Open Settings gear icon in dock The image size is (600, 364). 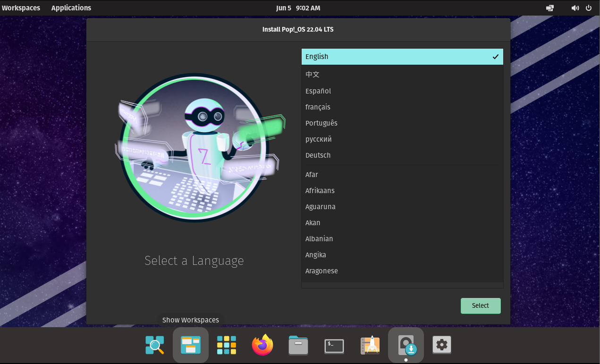(442, 345)
